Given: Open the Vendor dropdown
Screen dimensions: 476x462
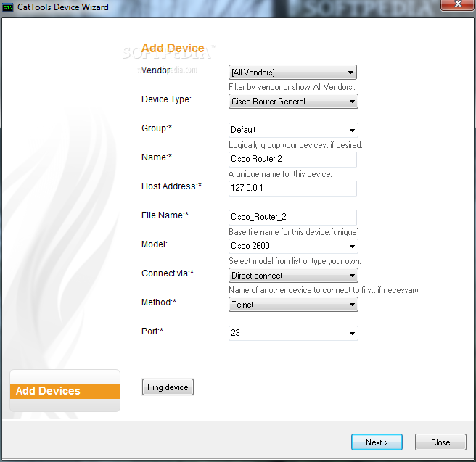Looking at the screenshot, I should 292,73.
